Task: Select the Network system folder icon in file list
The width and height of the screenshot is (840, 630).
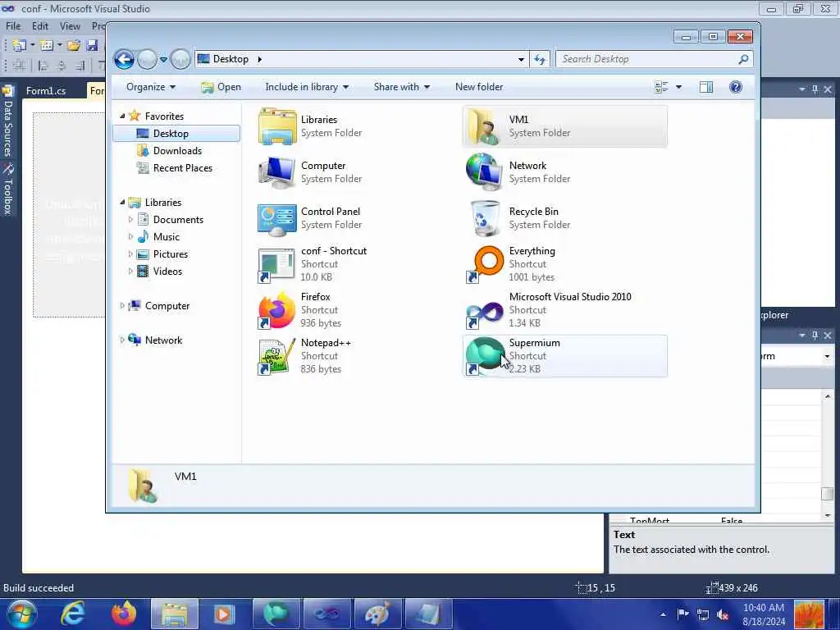Action: tap(484, 172)
